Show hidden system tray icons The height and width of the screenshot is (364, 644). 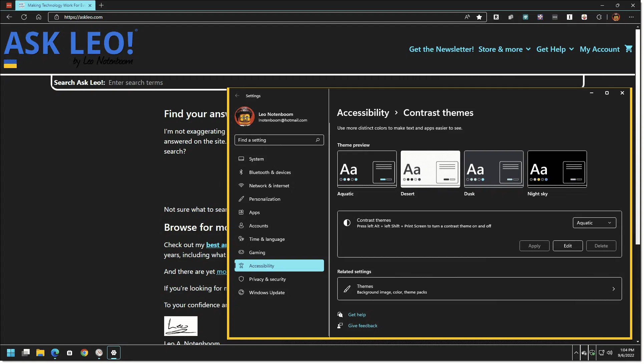click(576, 353)
